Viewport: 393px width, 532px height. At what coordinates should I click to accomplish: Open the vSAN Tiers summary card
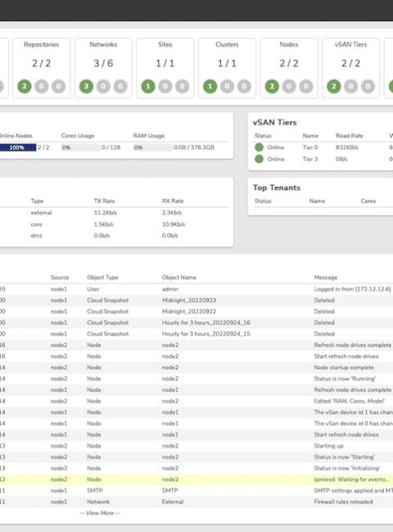(350, 68)
